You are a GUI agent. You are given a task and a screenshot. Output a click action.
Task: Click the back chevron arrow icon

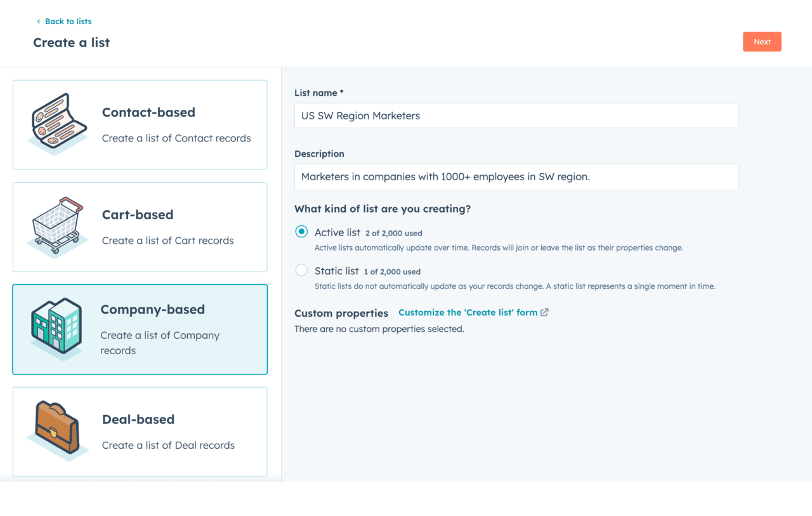pos(38,22)
